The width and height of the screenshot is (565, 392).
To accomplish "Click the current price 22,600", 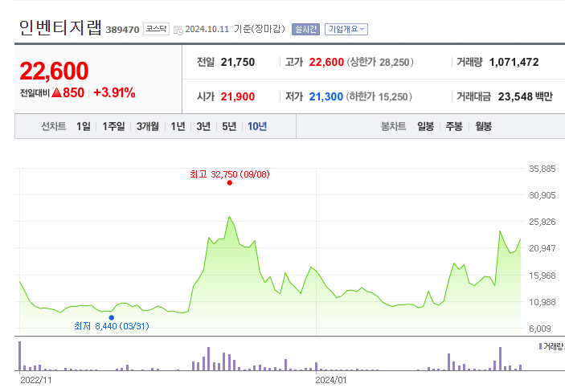I will [54, 71].
